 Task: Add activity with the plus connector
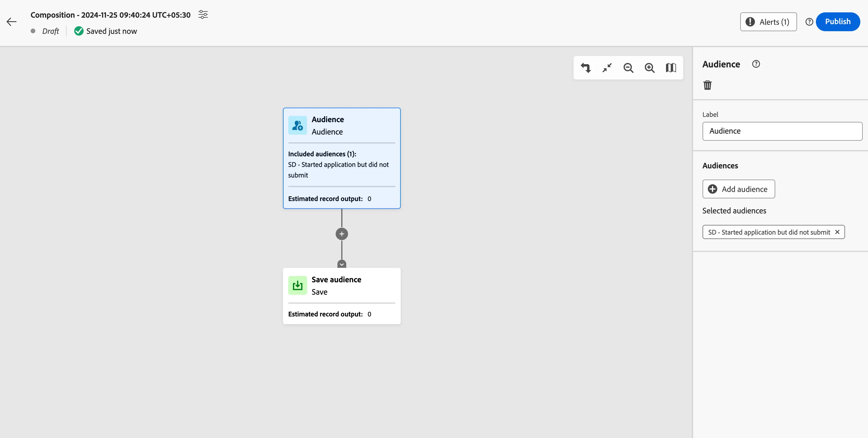click(x=342, y=234)
